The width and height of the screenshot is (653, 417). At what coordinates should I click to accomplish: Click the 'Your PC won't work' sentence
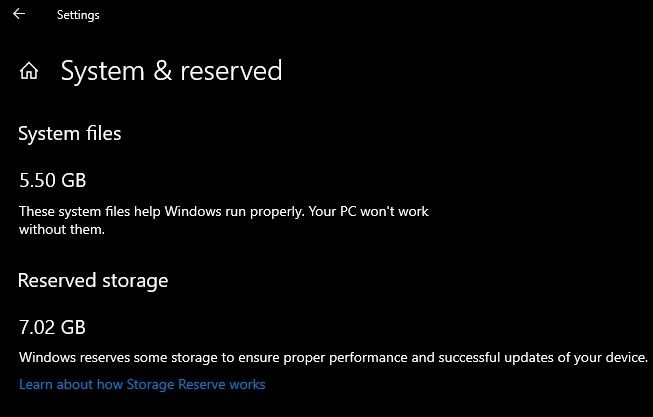tap(386, 212)
